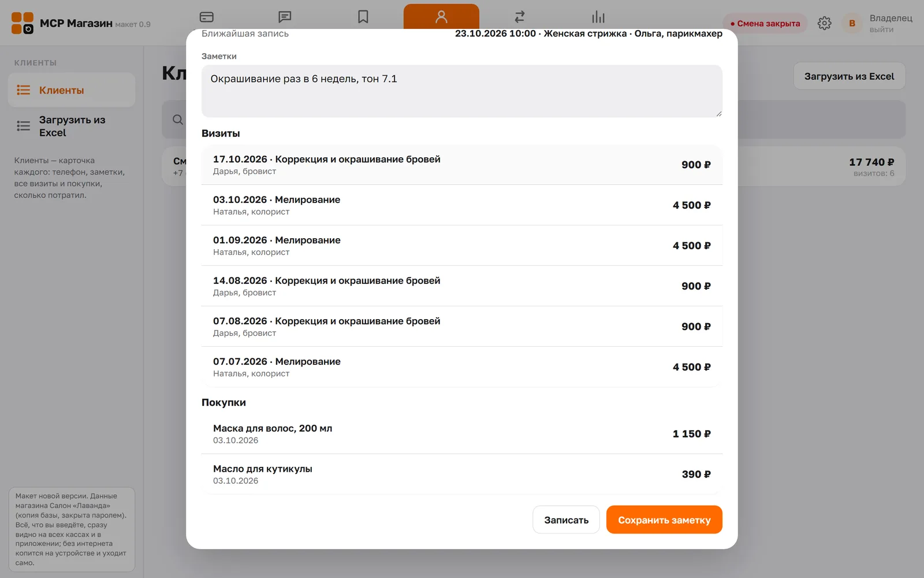Select visit 07.07.2026 Мелирование

462,367
